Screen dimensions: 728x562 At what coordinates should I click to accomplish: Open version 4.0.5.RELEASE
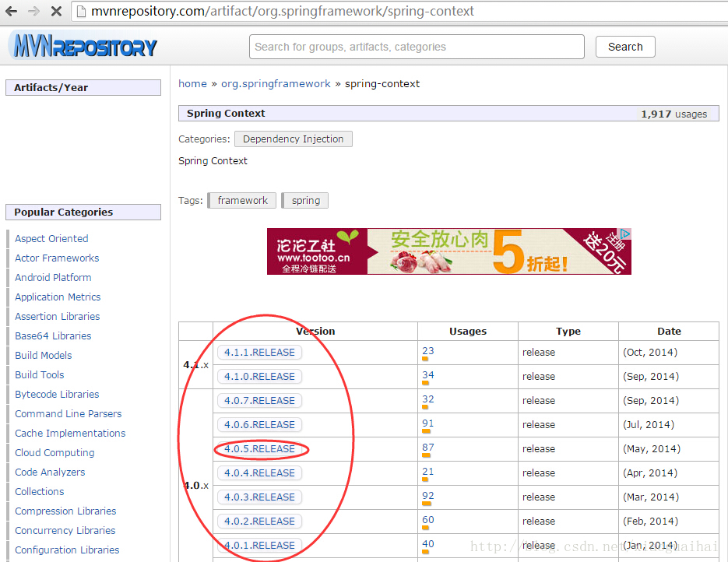(x=259, y=449)
